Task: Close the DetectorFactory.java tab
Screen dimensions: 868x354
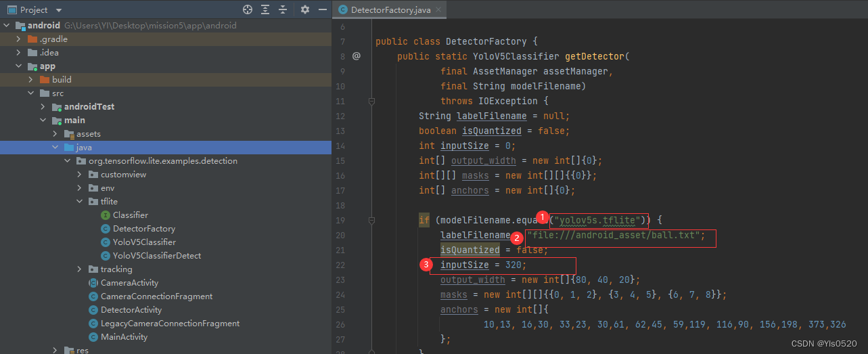Action: 438,9
